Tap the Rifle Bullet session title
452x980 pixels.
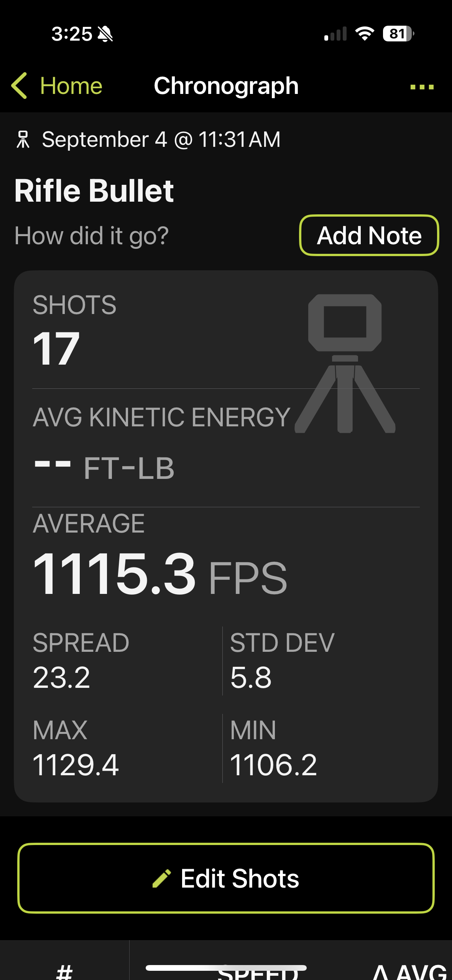pyautogui.click(x=94, y=191)
